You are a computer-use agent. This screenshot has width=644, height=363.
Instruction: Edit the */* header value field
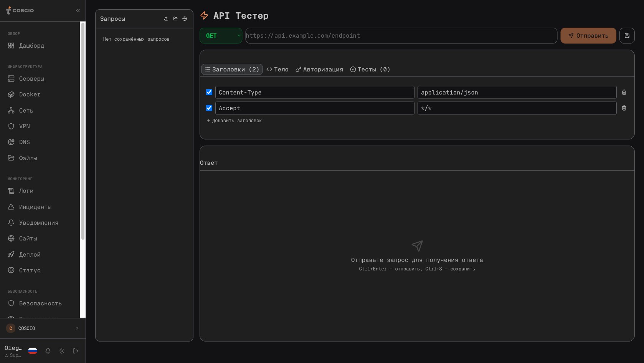[x=517, y=108]
